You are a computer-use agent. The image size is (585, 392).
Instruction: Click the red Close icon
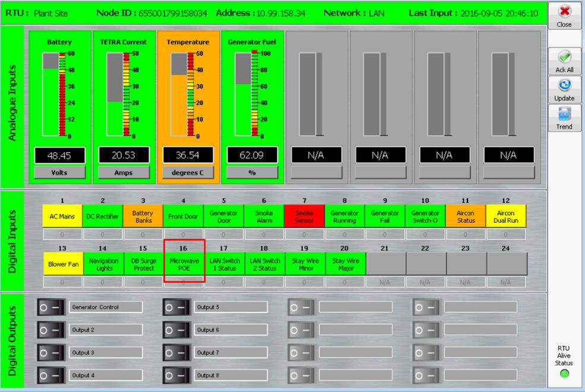point(564,12)
